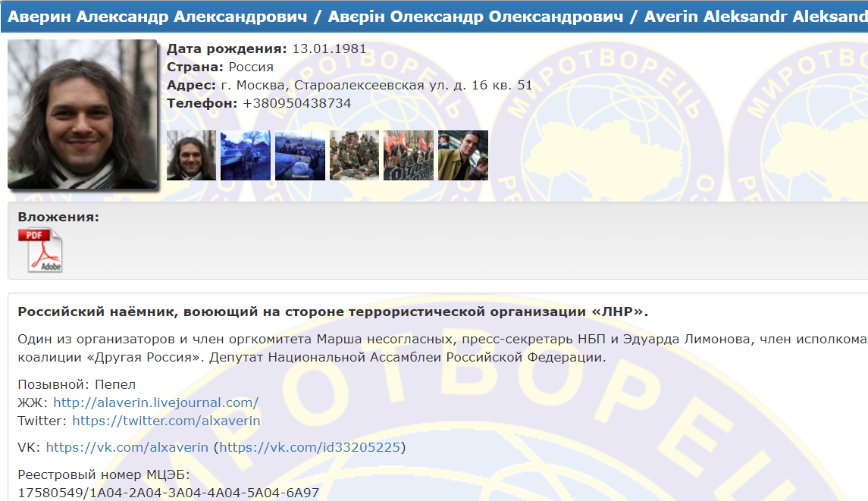The width and height of the screenshot is (868, 501).
Task: Visit the alaverin.livejournal.com link
Action: 155,402
